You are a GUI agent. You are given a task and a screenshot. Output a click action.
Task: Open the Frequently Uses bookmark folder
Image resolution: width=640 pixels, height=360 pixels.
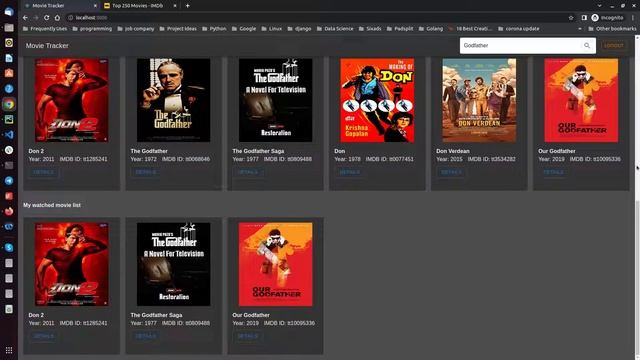pyautogui.click(x=45, y=29)
